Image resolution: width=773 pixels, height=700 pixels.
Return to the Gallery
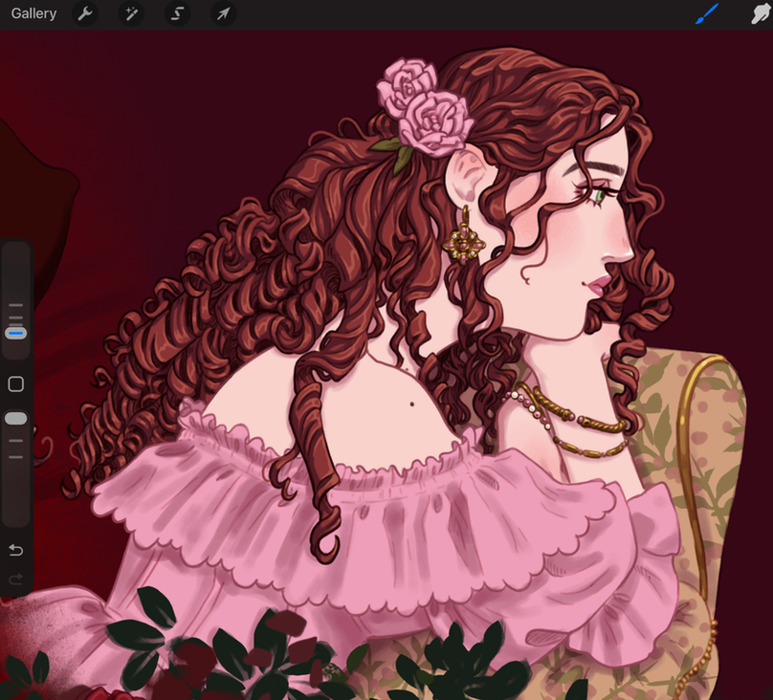coord(33,14)
